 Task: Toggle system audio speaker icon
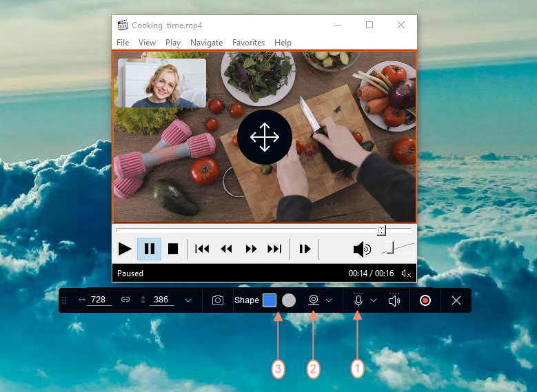click(x=394, y=300)
